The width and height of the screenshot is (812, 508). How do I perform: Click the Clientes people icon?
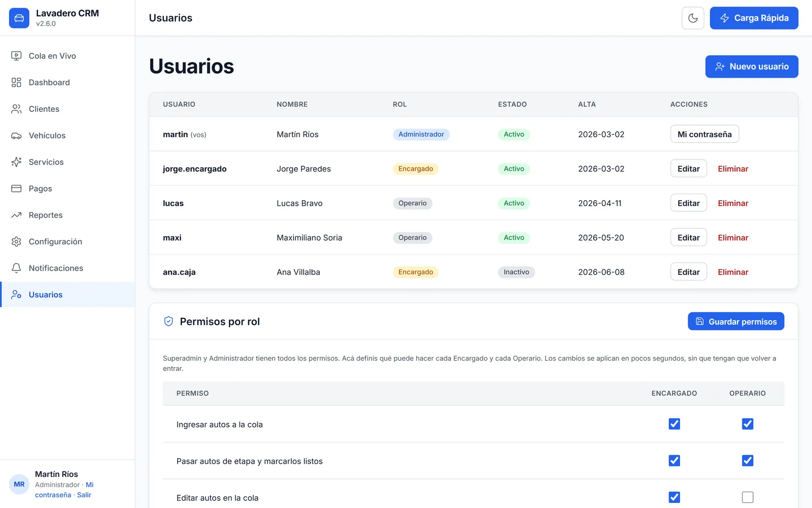(x=16, y=109)
